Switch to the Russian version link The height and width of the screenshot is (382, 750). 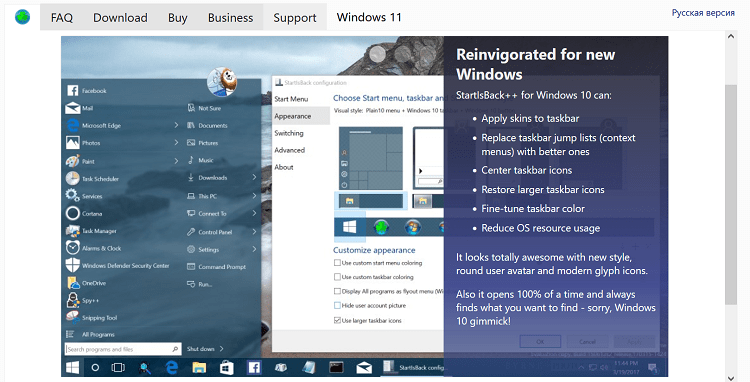point(703,13)
